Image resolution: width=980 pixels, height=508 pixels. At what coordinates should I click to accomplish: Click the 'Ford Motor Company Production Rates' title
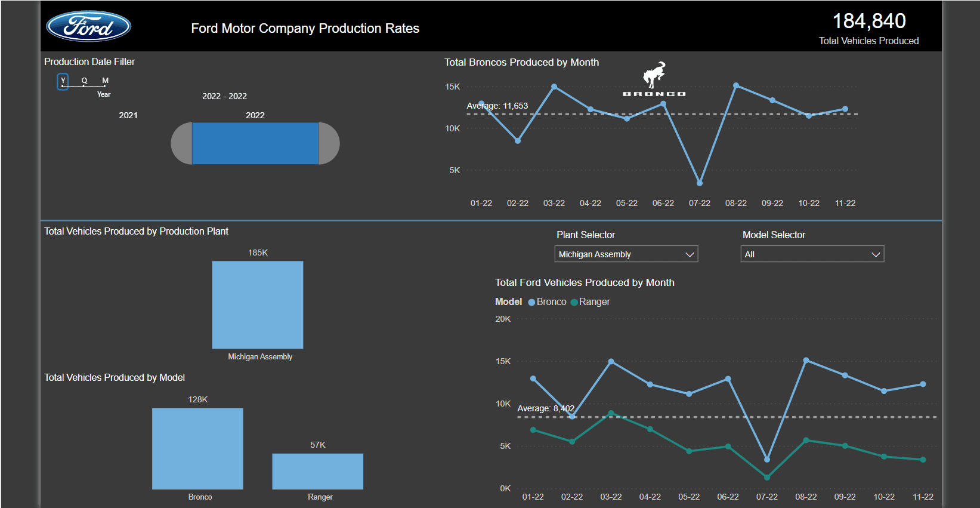305,28
